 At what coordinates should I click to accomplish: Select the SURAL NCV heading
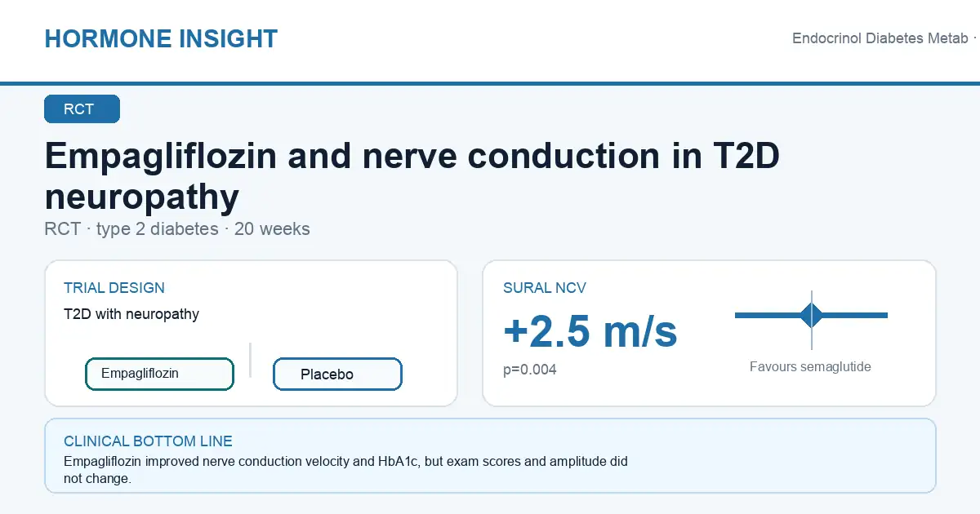tap(545, 288)
